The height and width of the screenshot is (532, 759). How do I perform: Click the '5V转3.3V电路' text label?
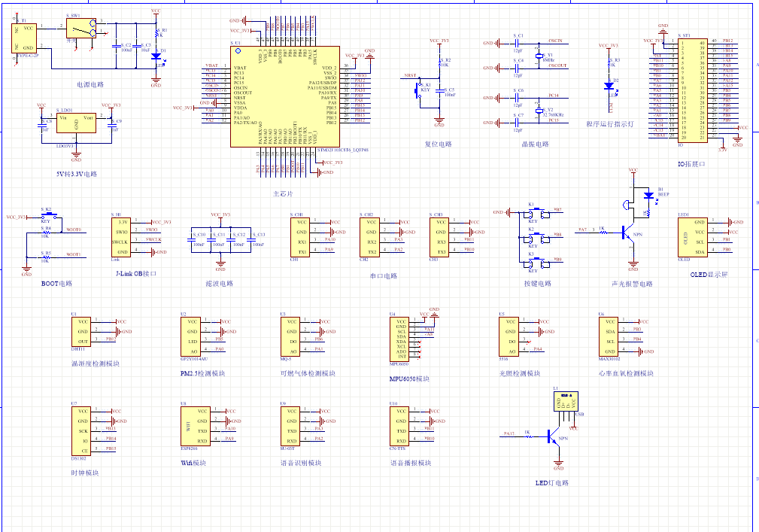(x=77, y=174)
